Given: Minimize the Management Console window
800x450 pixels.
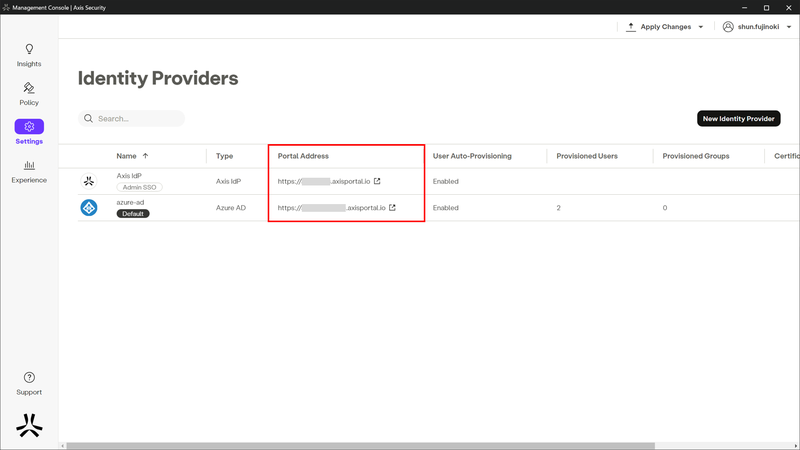Looking at the screenshot, I should click(x=744, y=8).
